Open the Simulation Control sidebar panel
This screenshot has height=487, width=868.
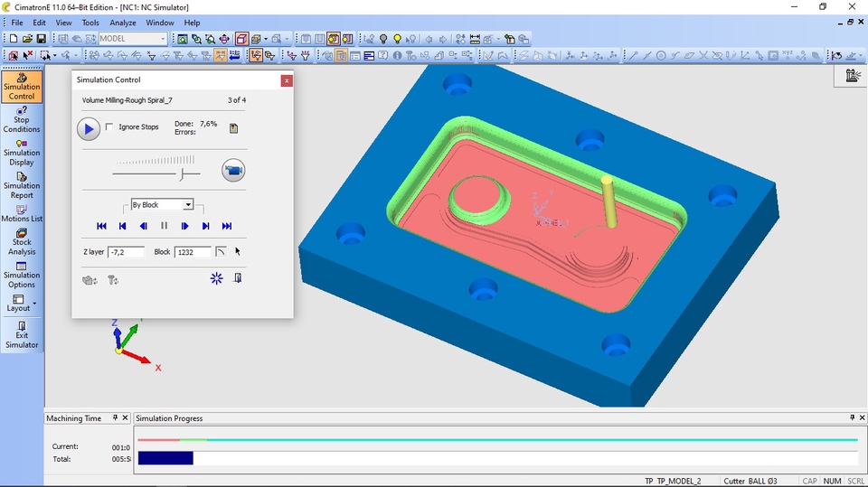[x=22, y=87]
